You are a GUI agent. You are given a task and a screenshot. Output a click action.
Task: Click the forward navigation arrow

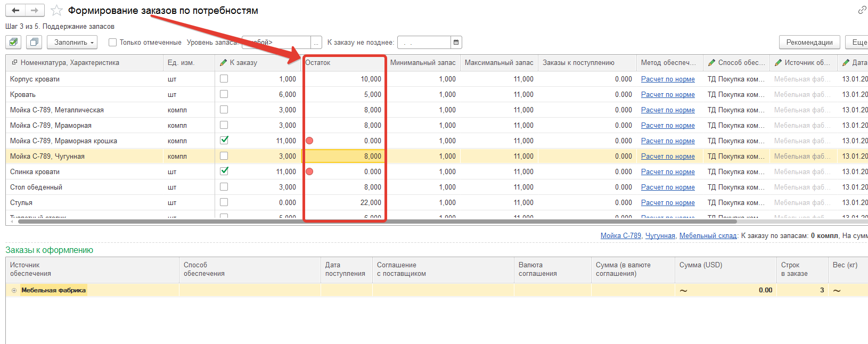[35, 10]
